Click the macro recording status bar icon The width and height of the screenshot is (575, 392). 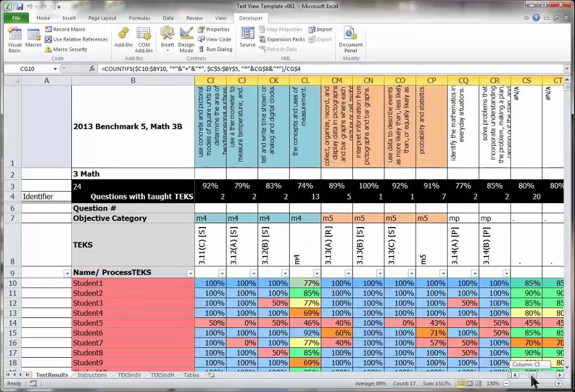33,383
